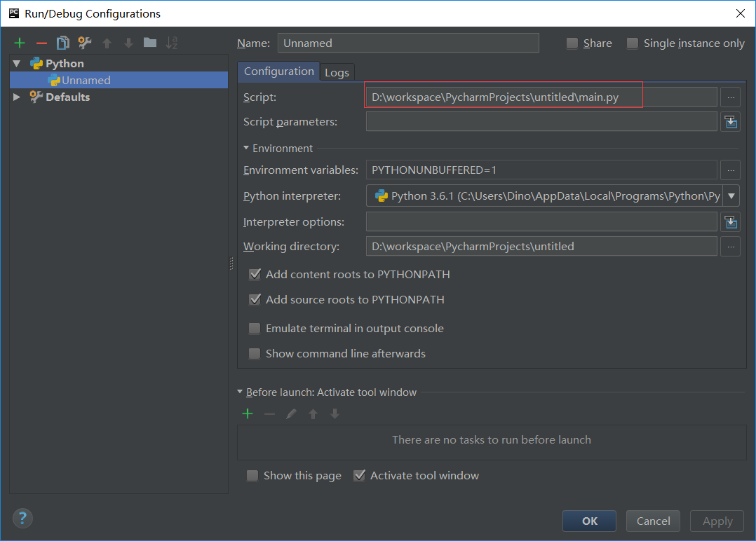Screen dimensions: 756x541
Task: Click in the Working directory field
Action: (541, 247)
